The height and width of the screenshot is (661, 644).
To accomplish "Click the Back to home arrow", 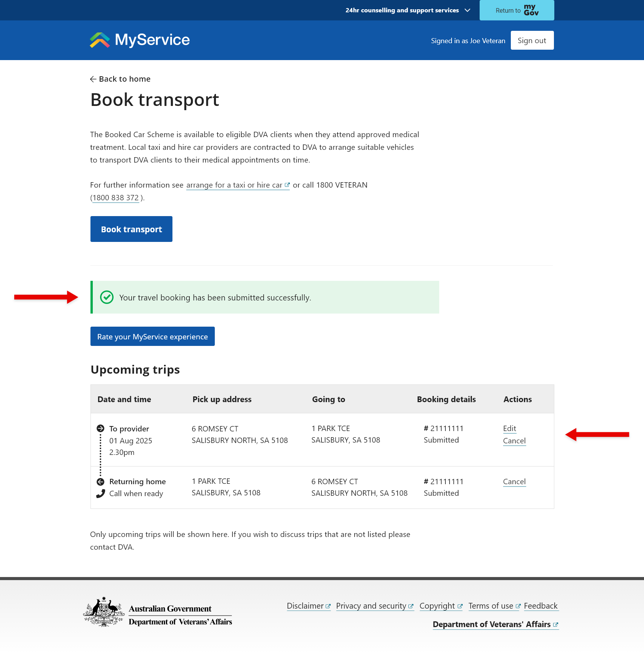I will point(93,79).
